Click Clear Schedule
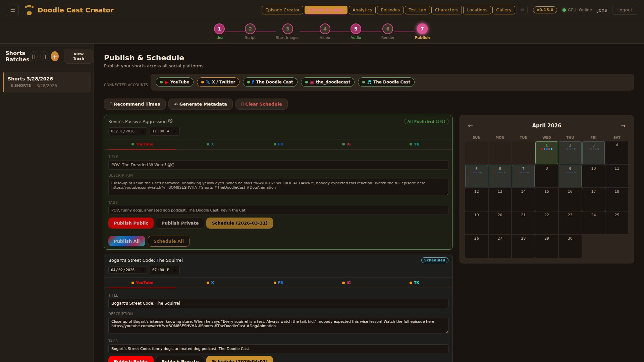The width and height of the screenshot is (644, 362). pyautogui.click(x=262, y=104)
